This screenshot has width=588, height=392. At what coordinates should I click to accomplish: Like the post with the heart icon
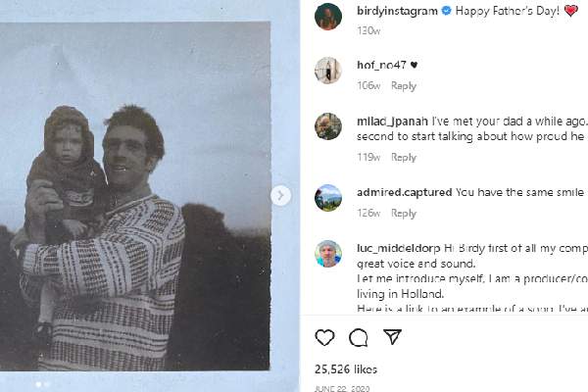324,338
